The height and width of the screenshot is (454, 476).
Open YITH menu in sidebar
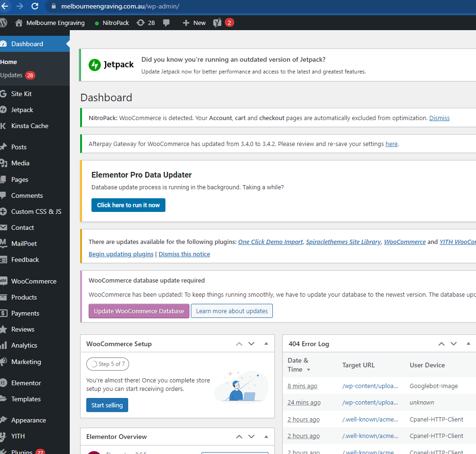(x=17, y=436)
